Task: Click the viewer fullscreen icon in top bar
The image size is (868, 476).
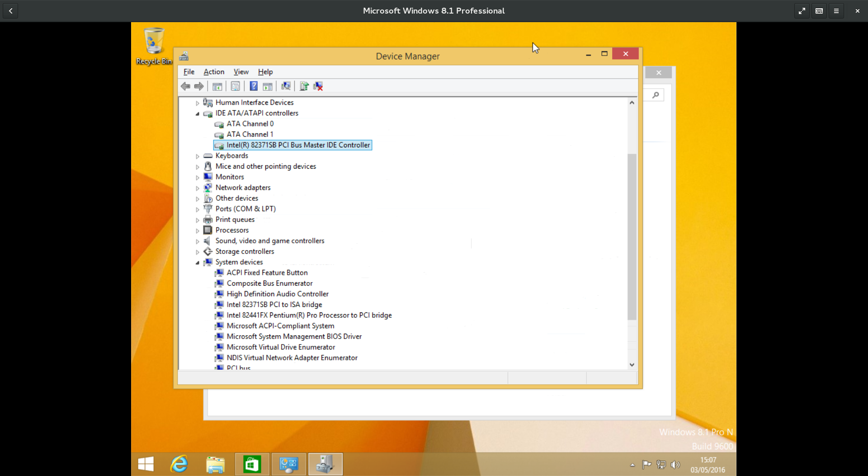Action: [802, 11]
